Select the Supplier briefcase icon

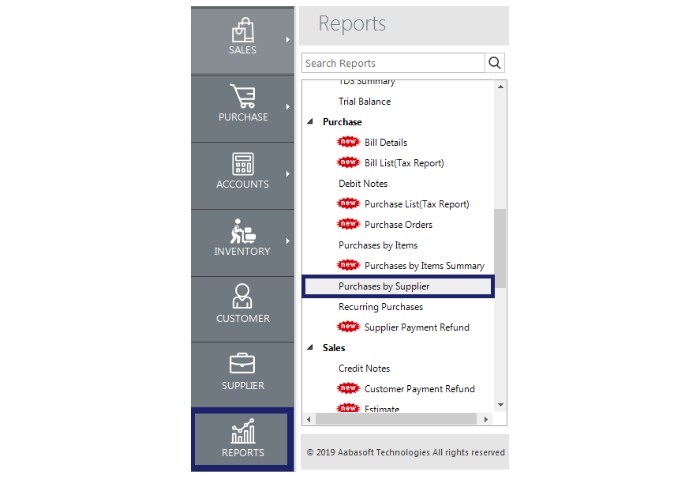pyautogui.click(x=242, y=364)
